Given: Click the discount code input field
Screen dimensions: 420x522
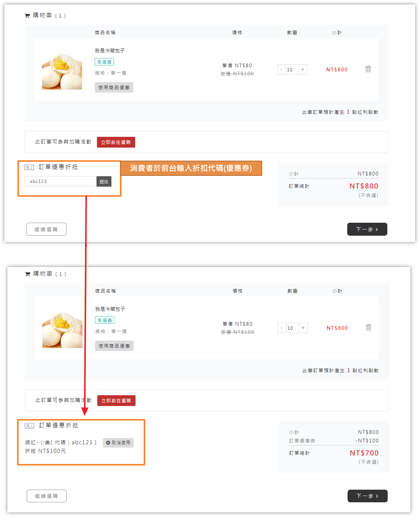Looking at the screenshot, I should pos(61,181).
